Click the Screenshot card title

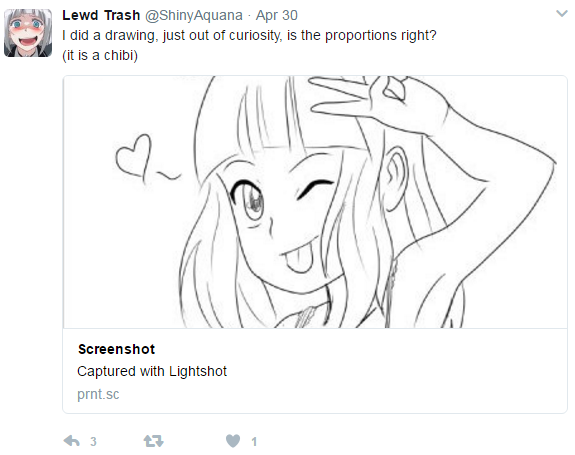point(116,349)
